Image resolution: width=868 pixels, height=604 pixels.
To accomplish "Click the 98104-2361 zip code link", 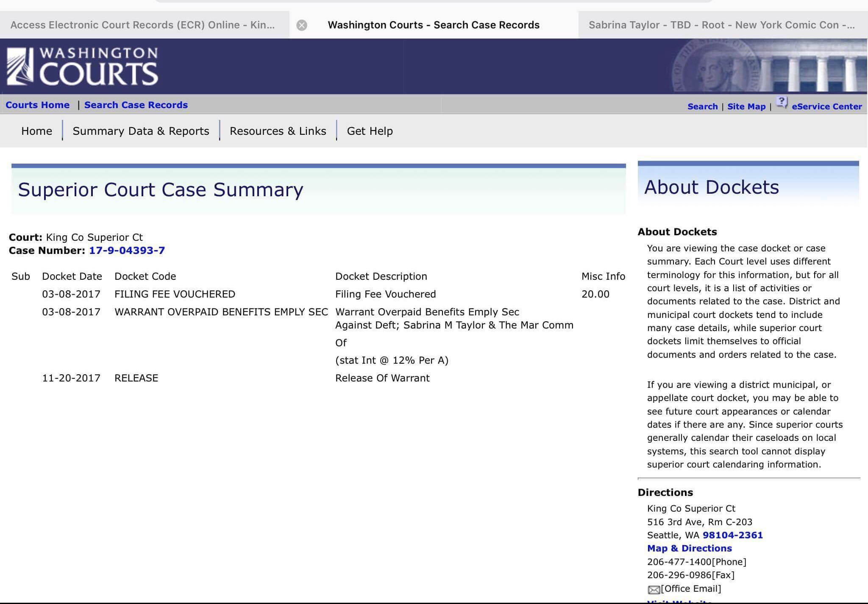I will (x=732, y=535).
